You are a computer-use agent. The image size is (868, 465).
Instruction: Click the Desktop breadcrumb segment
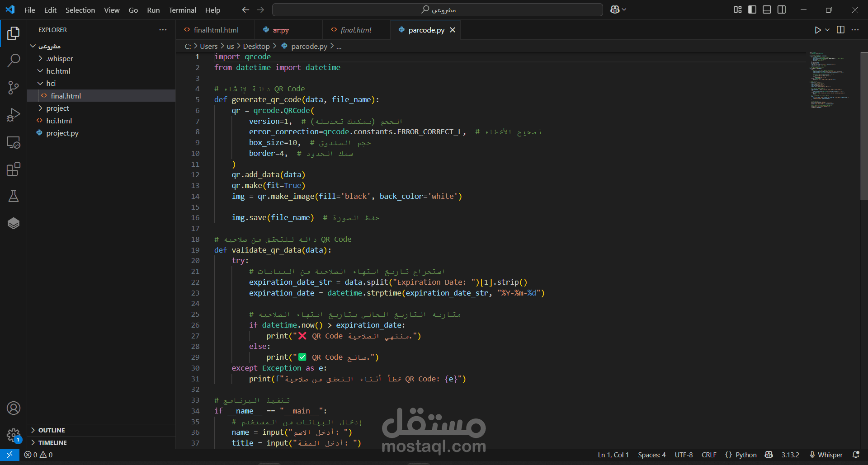tap(256, 46)
